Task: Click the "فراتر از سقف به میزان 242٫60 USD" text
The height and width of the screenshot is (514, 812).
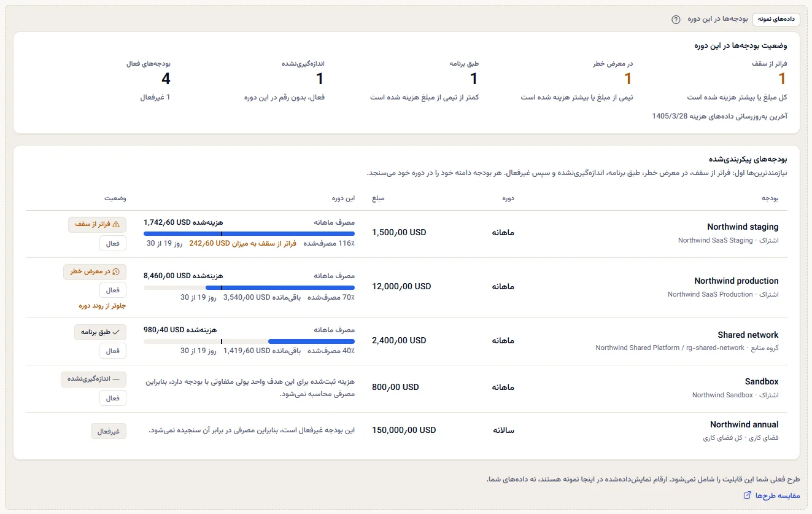Action: 242,243
